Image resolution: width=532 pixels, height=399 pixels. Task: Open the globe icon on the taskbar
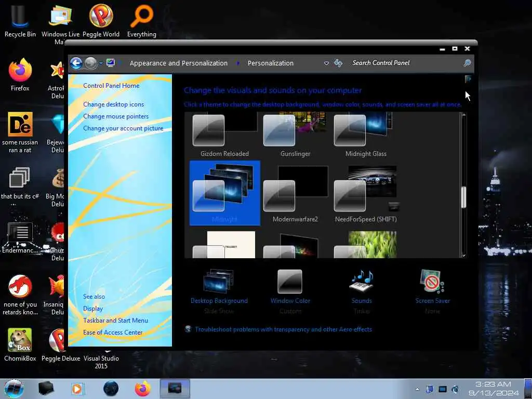(x=111, y=389)
